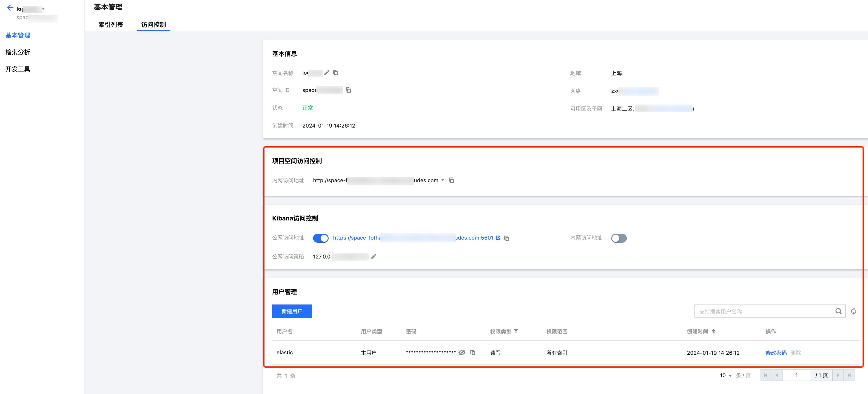Switch to the 索引列表 tab
This screenshot has height=394, width=868.
coord(110,25)
